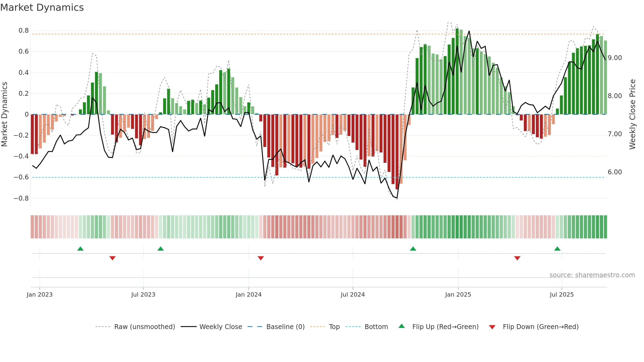Image resolution: width=644 pixels, height=362 pixels.
Task: Click the red flip-down marker near Jan 2024
Action: pyautogui.click(x=261, y=258)
